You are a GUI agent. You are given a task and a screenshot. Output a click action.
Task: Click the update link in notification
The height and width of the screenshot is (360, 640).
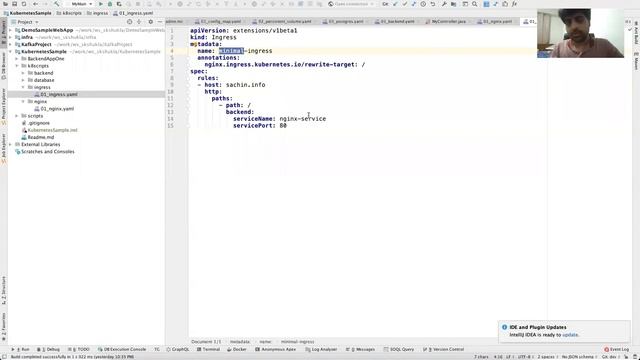570,335
